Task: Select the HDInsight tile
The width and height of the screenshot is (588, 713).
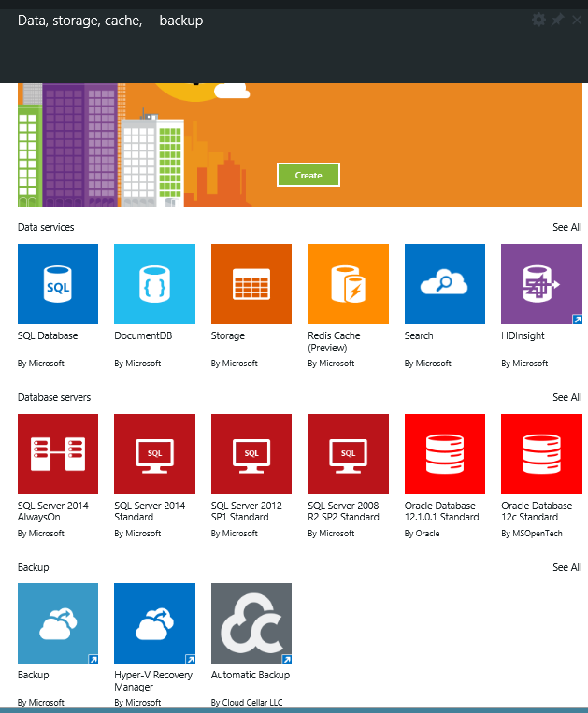Action: [x=541, y=284]
